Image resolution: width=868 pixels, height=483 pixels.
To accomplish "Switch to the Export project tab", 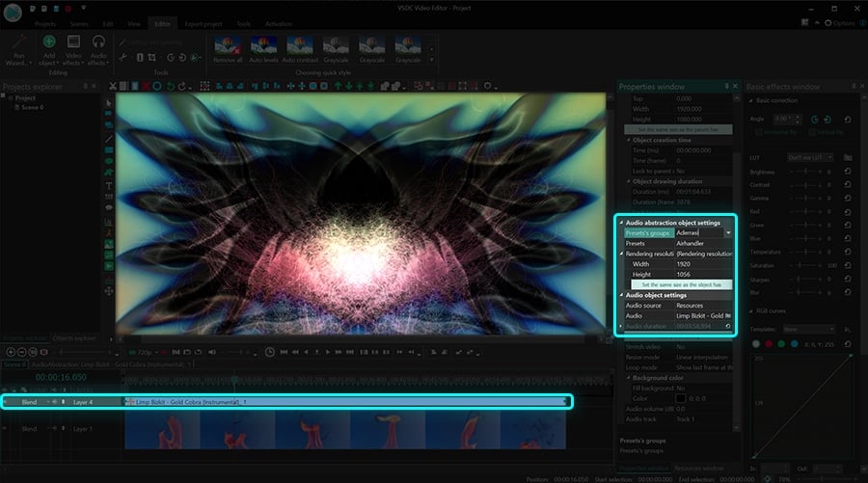I will pyautogui.click(x=203, y=24).
